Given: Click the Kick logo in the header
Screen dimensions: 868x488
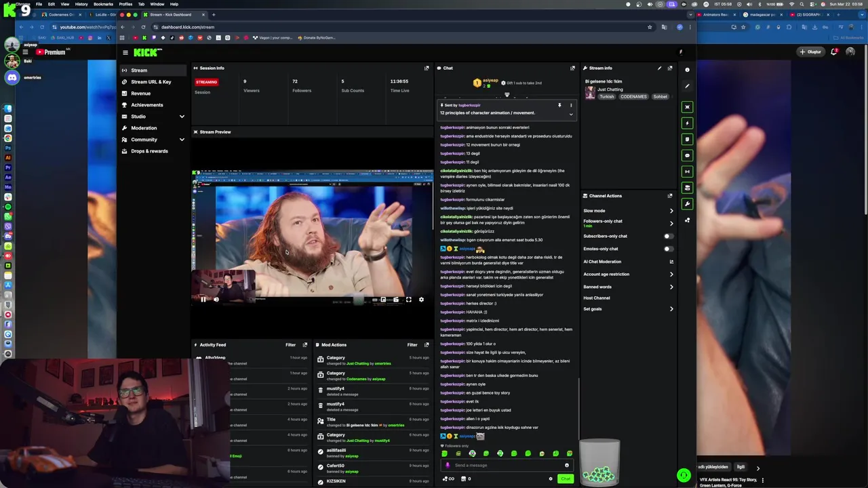Looking at the screenshot, I should (147, 52).
